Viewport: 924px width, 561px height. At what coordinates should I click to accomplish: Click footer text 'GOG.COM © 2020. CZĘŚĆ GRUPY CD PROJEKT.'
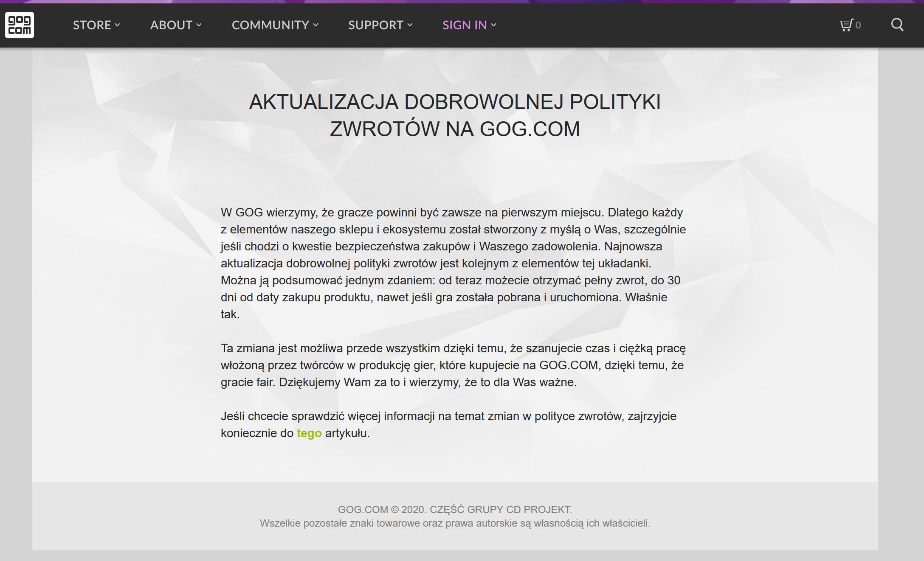pos(455,509)
